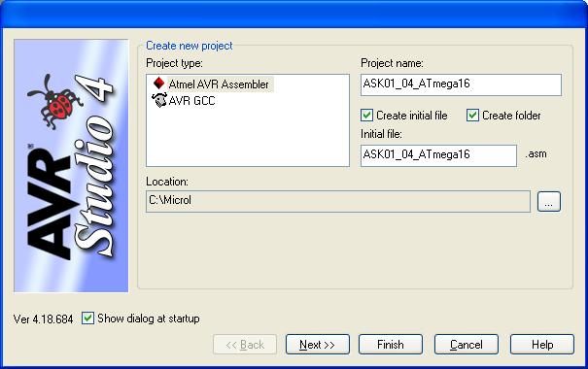Screen dimensions: 588x369
Task: Select the red Atmel AVR Assembler icon
Action: (159, 84)
